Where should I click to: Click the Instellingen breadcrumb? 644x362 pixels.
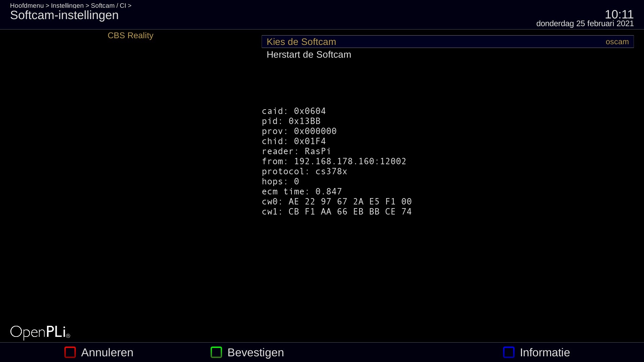pyautogui.click(x=67, y=6)
